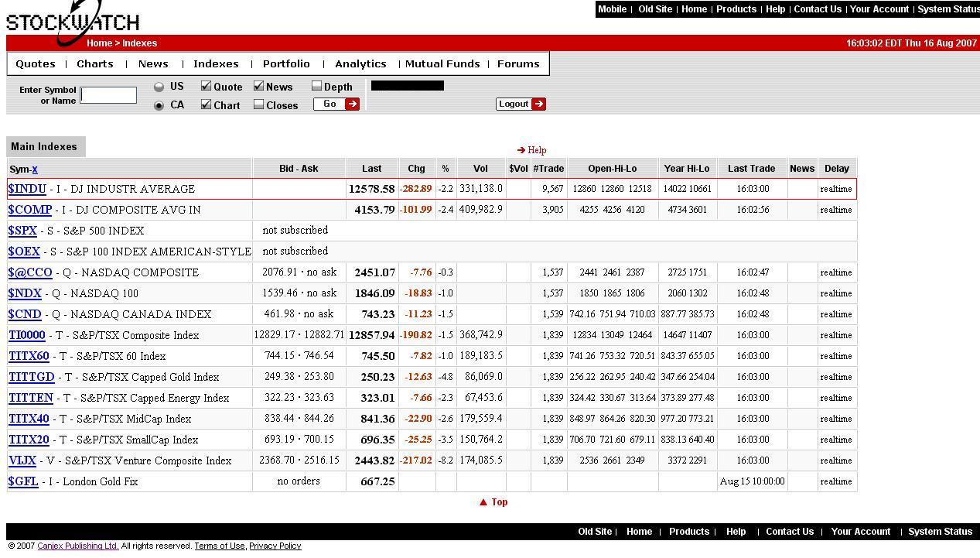Open Canjex Publishing Ltd. link

coord(77,546)
